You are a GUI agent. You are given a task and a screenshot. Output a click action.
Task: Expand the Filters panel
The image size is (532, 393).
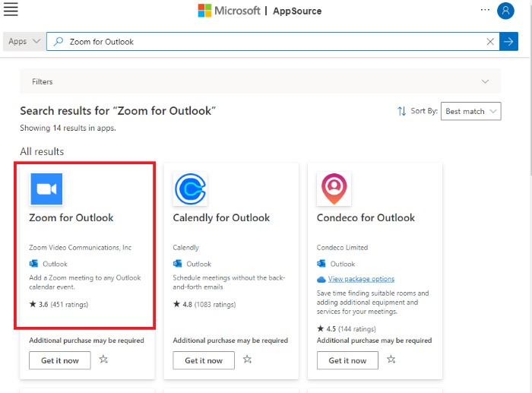click(x=260, y=81)
